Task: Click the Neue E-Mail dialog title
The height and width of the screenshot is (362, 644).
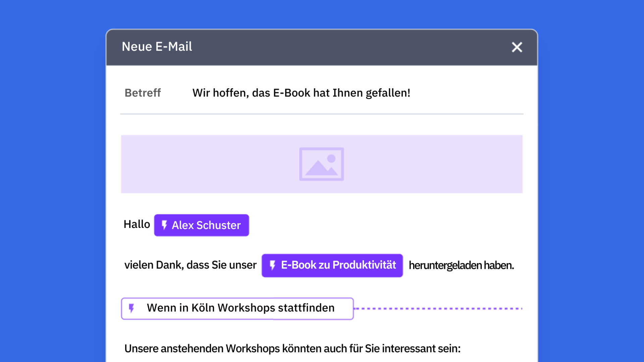Action: (157, 47)
